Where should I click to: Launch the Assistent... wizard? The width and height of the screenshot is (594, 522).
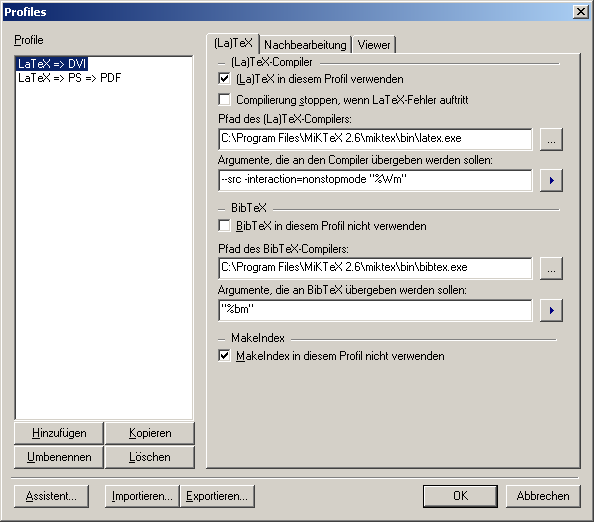click(52, 496)
